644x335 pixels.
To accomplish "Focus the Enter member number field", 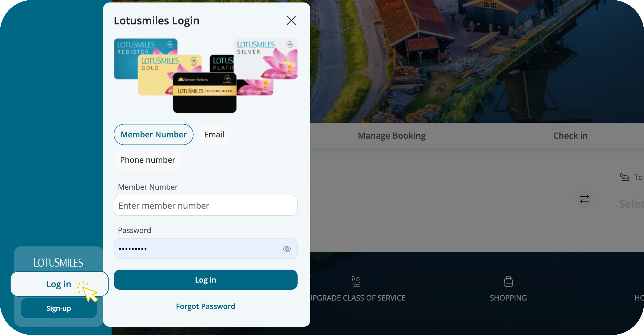I will coord(206,205).
